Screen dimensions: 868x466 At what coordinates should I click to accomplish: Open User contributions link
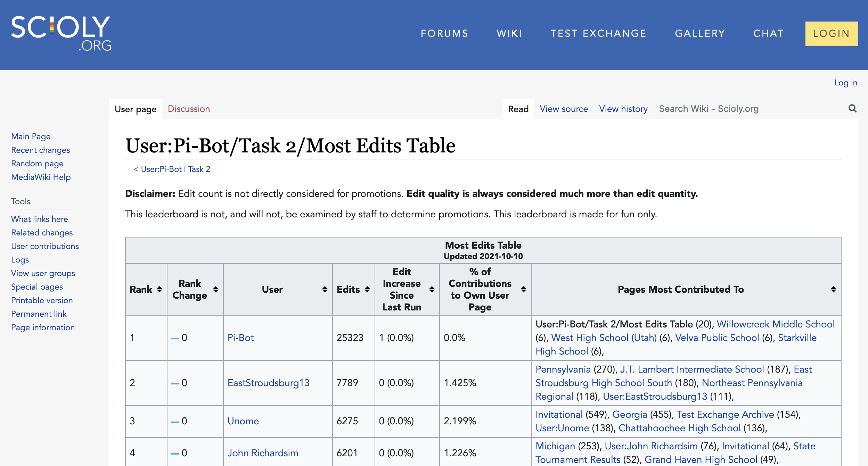click(x=45, y=246)
